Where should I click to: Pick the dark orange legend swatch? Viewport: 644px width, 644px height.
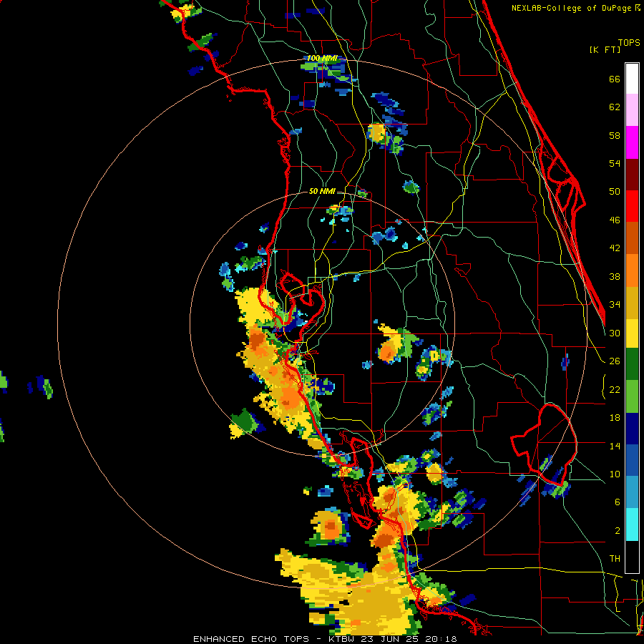click(x=632, y=238)
